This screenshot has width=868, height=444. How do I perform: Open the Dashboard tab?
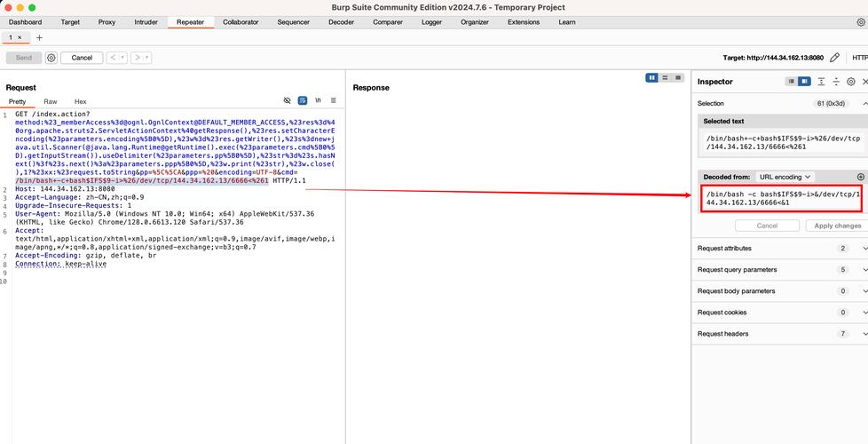[25, 22]
